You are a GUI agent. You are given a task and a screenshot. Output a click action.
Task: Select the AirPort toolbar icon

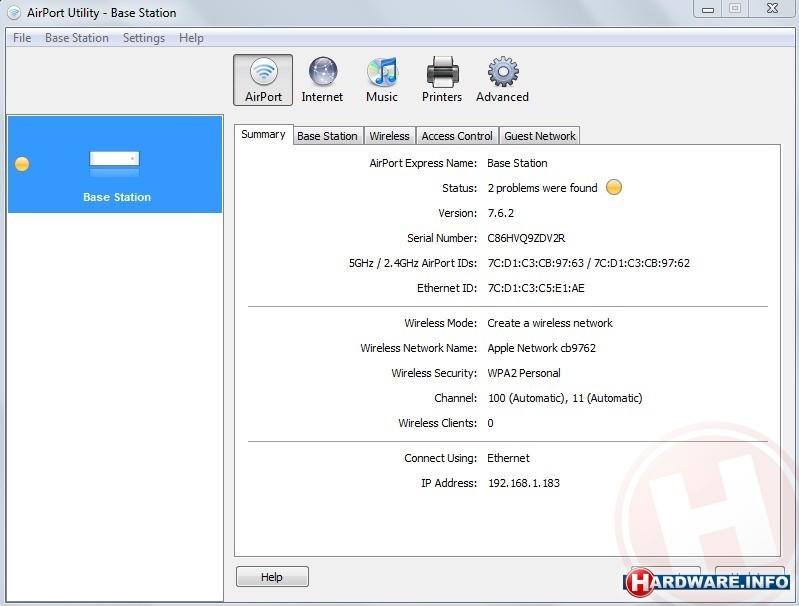263,80
